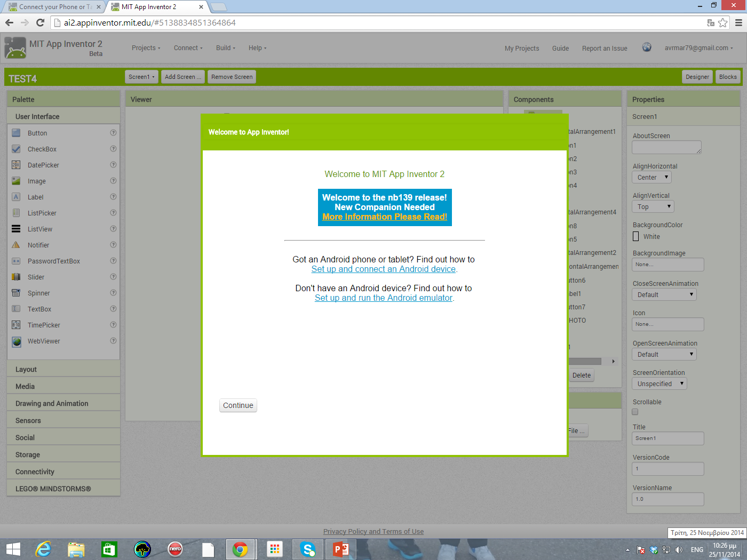Open the Chrome menu (hamburger icon)
Screen dimensions: 747x560
click(x=738, y=22)
